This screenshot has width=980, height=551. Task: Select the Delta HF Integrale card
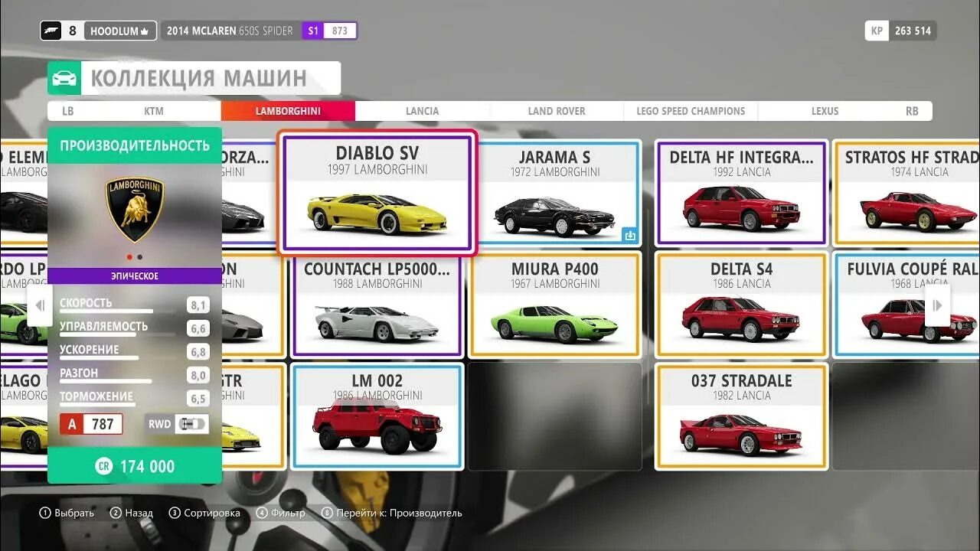[x=741, y=192]
